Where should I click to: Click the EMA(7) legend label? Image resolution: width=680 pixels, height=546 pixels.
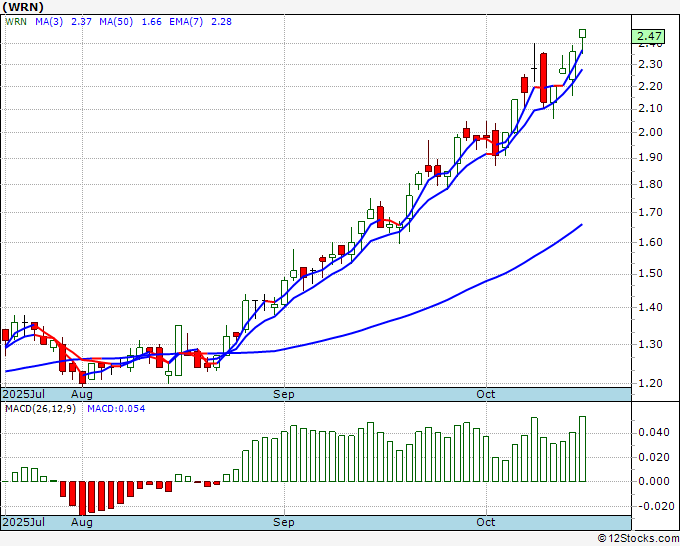186,22
